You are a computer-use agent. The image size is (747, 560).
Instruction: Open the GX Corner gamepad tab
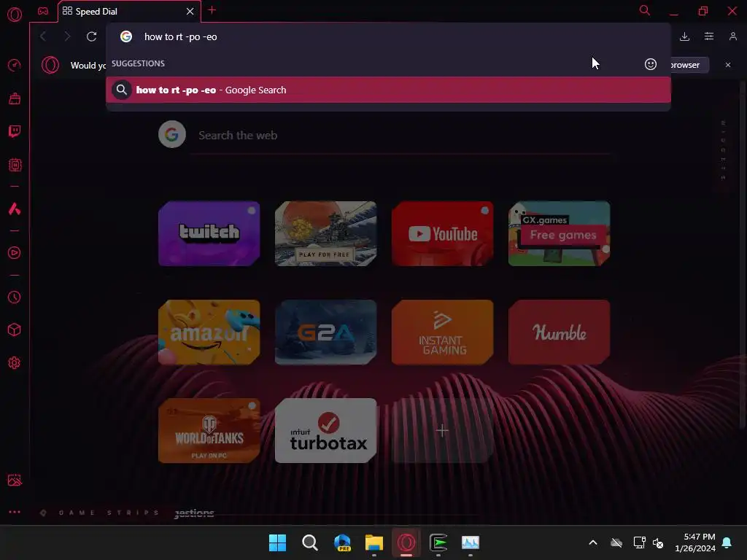pyautogui.click(x=43, y=11)
